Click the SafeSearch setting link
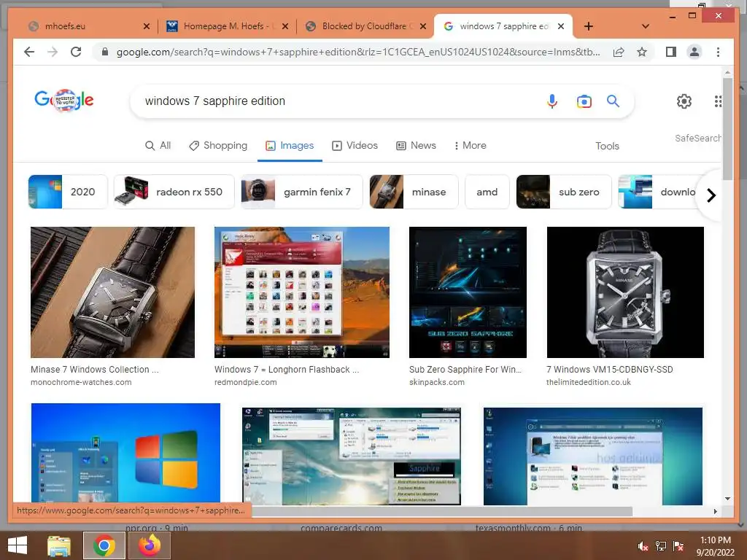The height and width of the screenshot is (560, 747). point(697,138)
